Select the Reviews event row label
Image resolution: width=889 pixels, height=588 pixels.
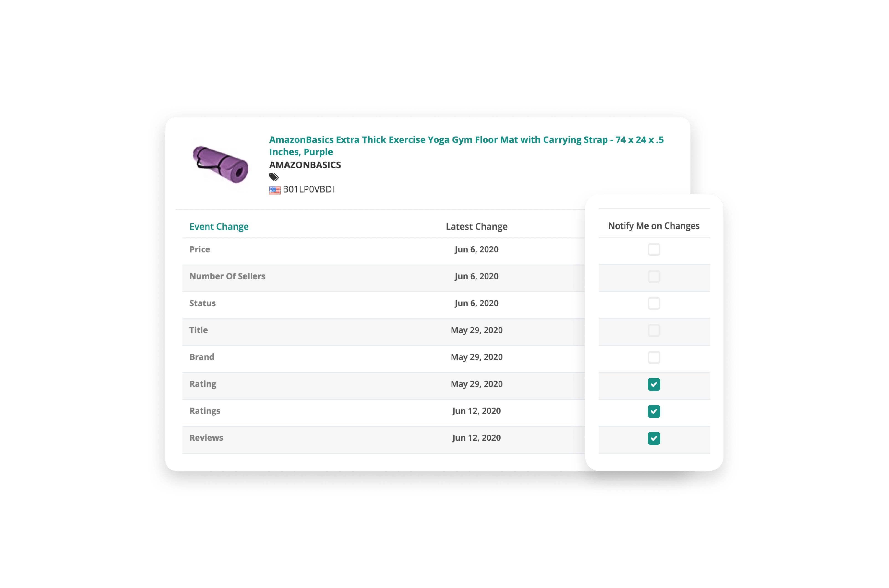[206, 438]
